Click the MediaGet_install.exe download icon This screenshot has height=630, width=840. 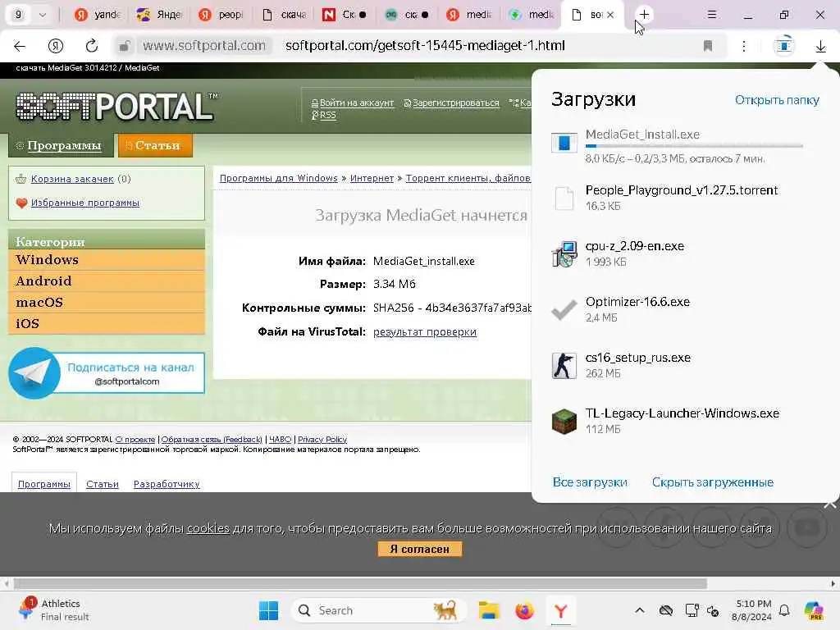(564, 142)
